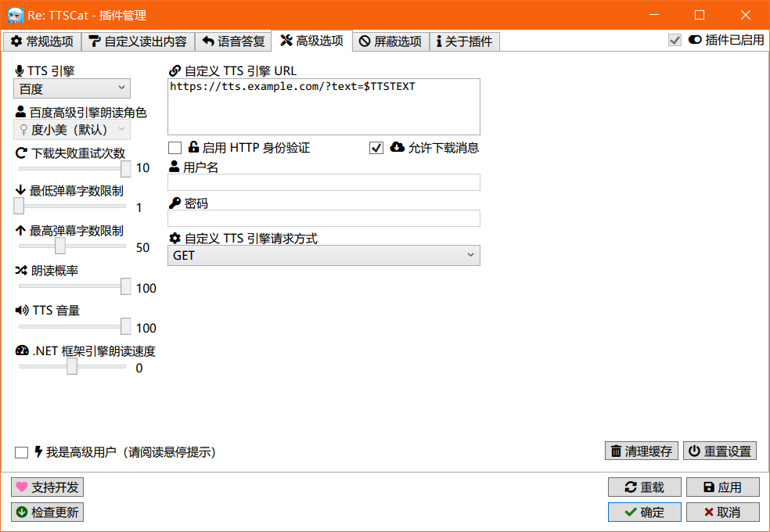Click the down arrow icon beside 最低弹幕字数限制

(x=20, y=190)
